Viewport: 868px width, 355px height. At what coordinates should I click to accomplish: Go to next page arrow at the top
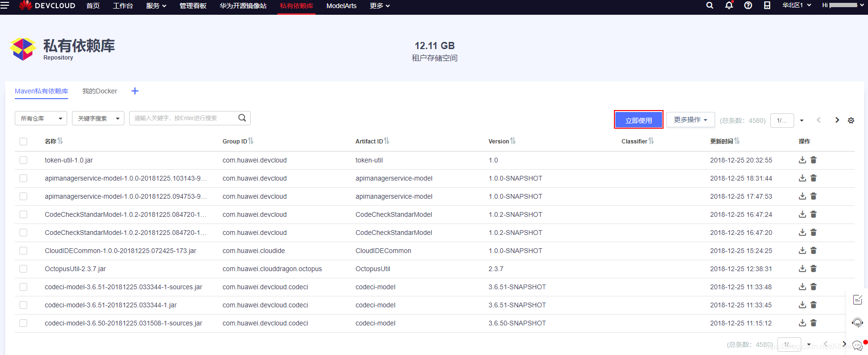point(837,120)
